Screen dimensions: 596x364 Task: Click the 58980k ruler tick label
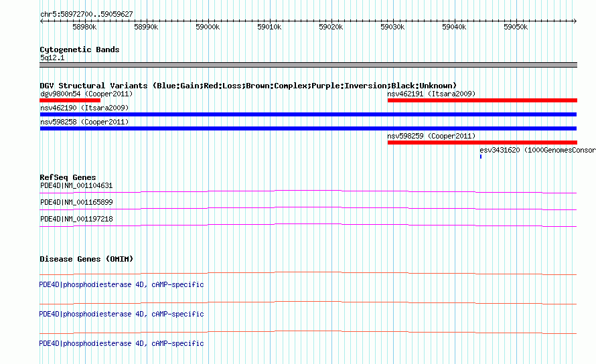coord(84,27)
